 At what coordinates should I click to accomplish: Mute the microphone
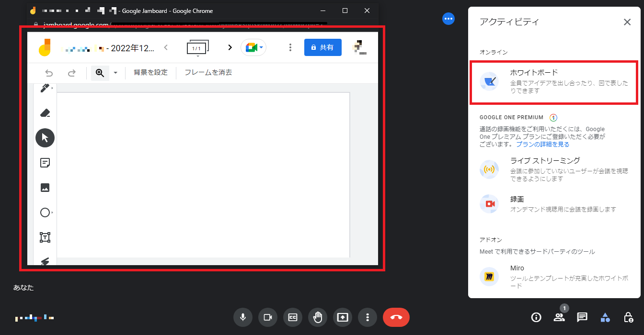tap(243, 317)
